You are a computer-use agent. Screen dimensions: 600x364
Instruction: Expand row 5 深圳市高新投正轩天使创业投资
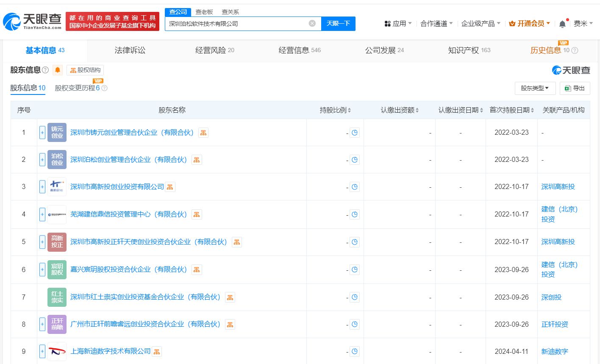coord(42,242)
